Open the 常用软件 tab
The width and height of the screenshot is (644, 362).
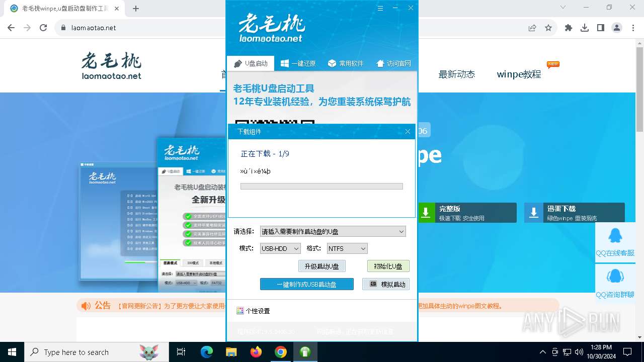[x=346, y=63]
